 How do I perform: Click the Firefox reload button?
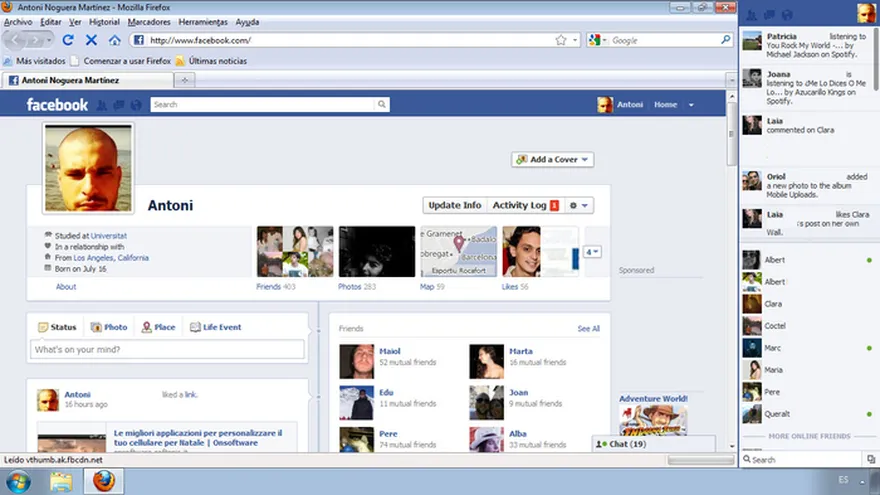68,40
